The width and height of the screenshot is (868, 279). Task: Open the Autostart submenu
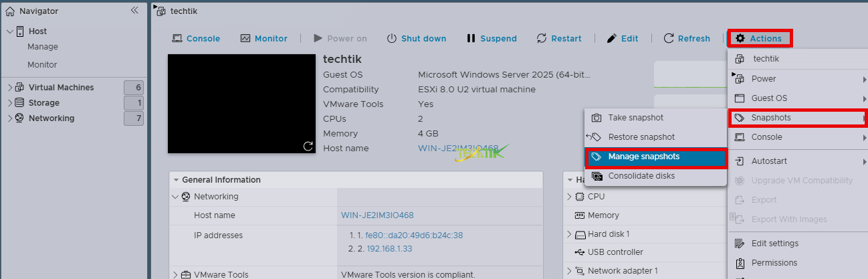point(798,161)
